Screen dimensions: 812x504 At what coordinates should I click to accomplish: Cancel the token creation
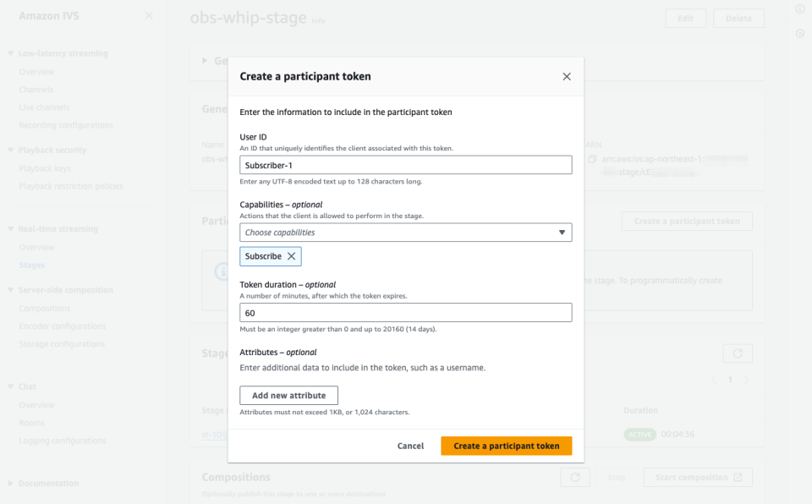[411, 446]
